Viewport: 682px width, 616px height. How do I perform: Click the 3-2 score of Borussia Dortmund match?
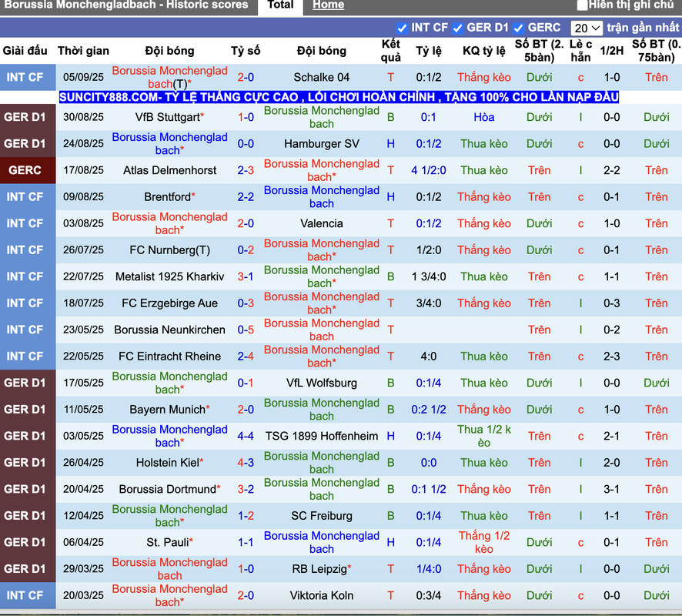[246, 489]
